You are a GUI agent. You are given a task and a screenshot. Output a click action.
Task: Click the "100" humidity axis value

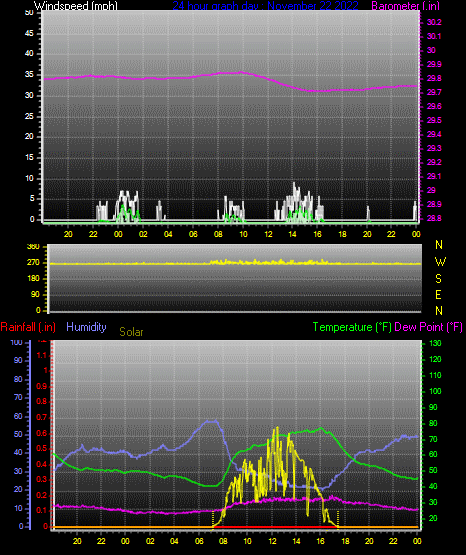[16, 343]
